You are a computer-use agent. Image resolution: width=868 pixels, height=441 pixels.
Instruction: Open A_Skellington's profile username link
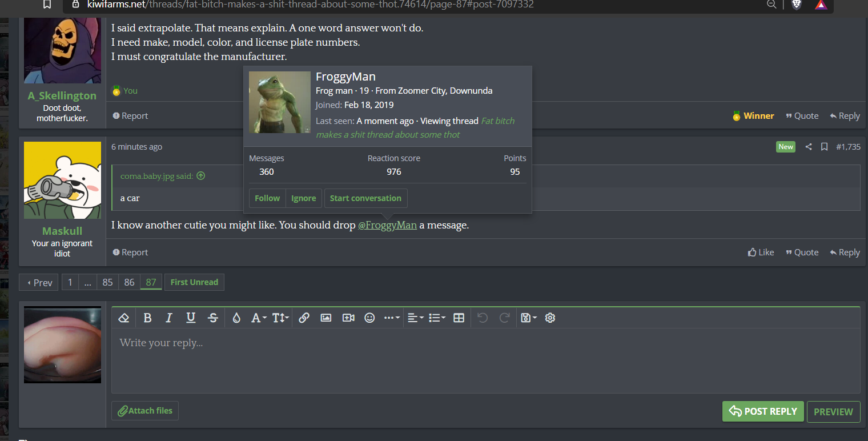pyautogui.click(x=62, y=95)
